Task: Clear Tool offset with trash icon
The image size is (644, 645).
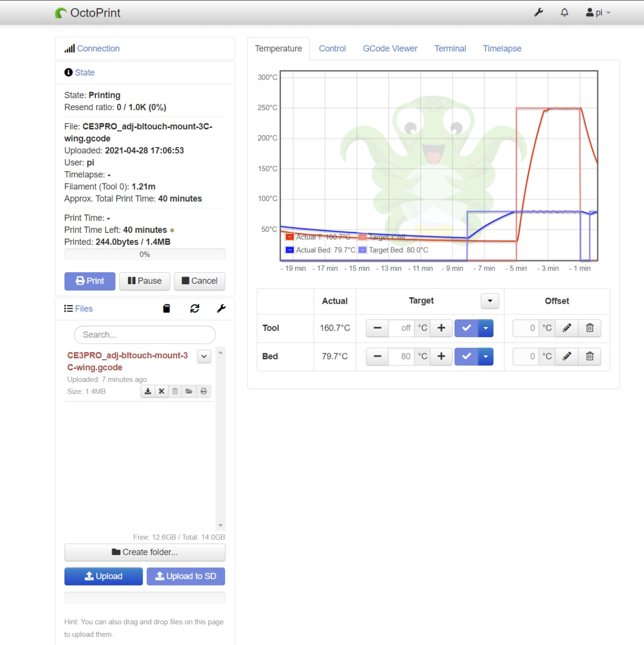Action: [x=590, y=328]
